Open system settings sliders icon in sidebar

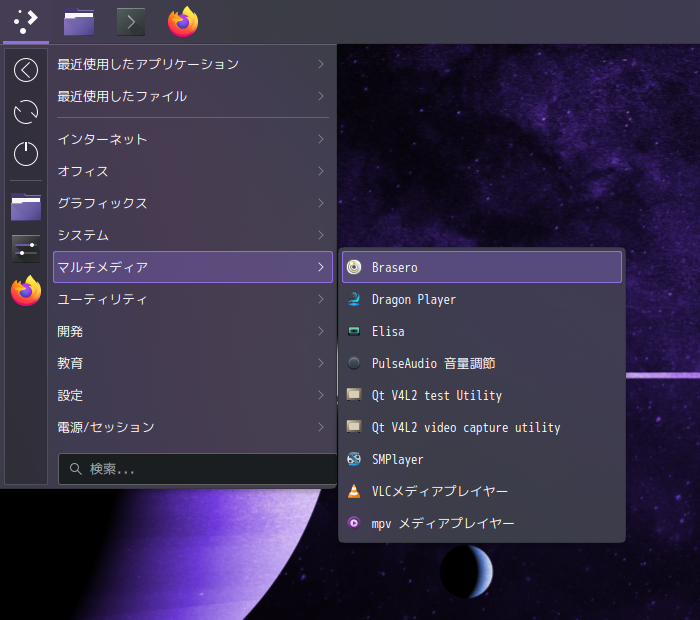click(x=26, y=249)
